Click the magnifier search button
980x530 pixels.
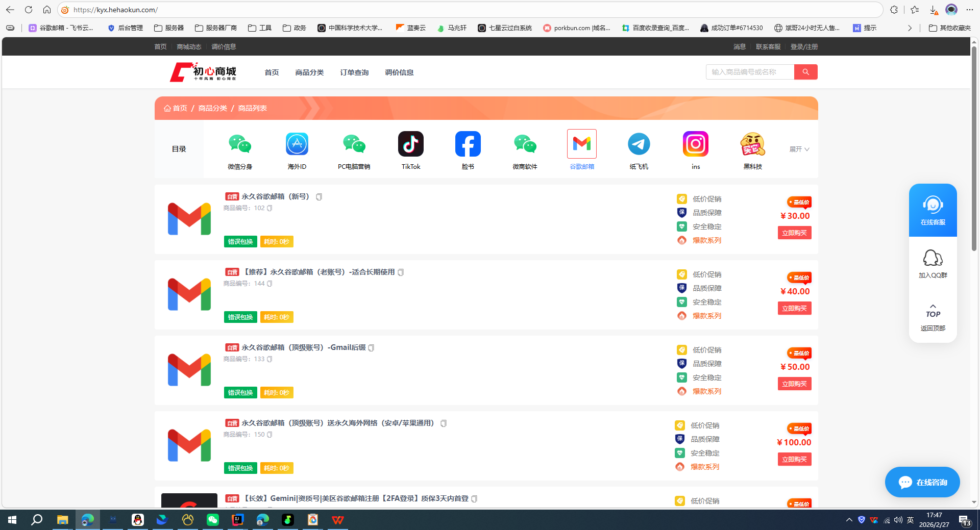coord(805,71)
